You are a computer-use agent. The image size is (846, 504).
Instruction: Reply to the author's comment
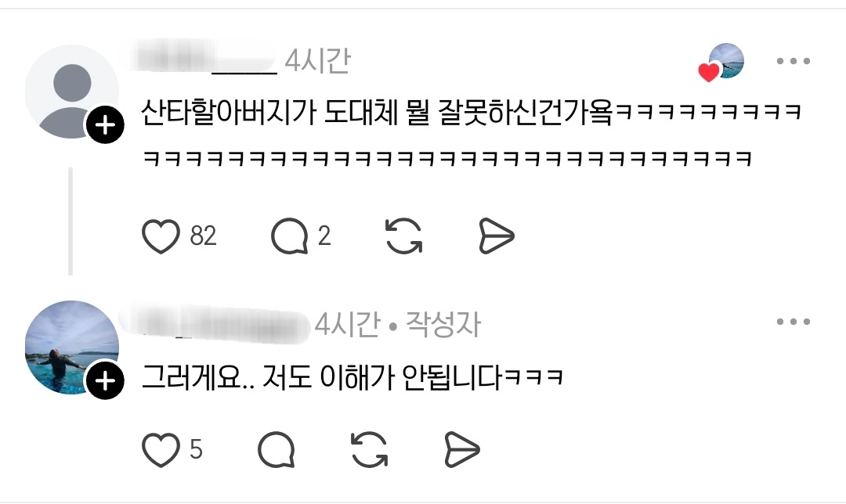coord(277,449)
